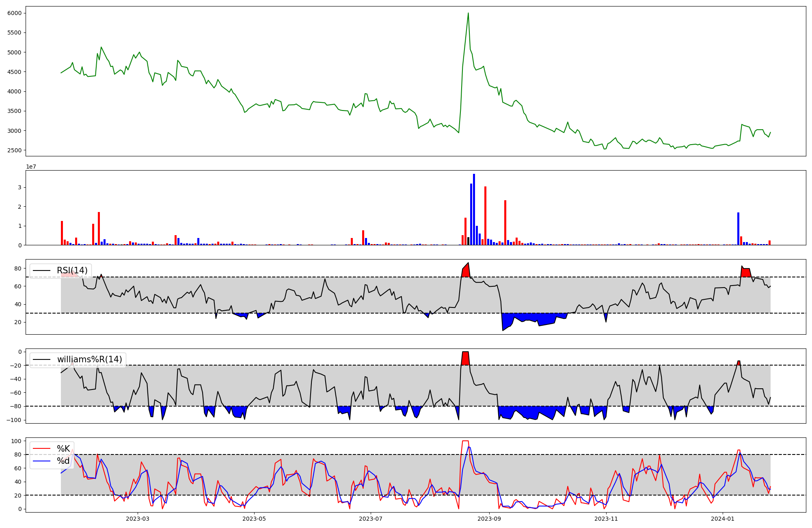Click the 2024-01 date tick label
This screenshot has height=528, width=812.
[x=723, y=519]
